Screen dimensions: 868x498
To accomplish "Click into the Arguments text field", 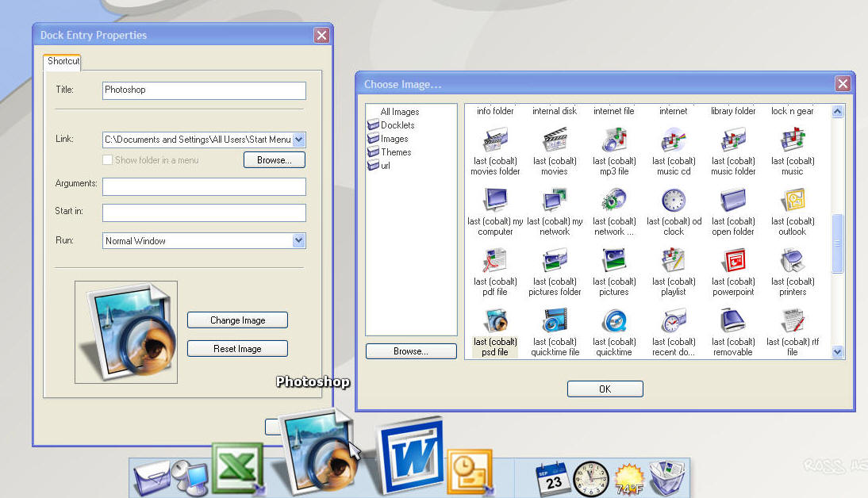I will click(x=204, y=186).
